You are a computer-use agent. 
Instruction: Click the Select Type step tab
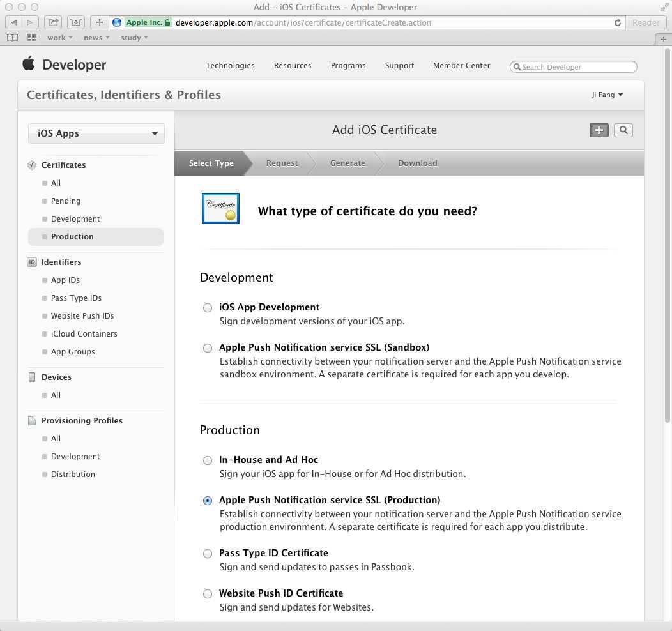point(211,163)
